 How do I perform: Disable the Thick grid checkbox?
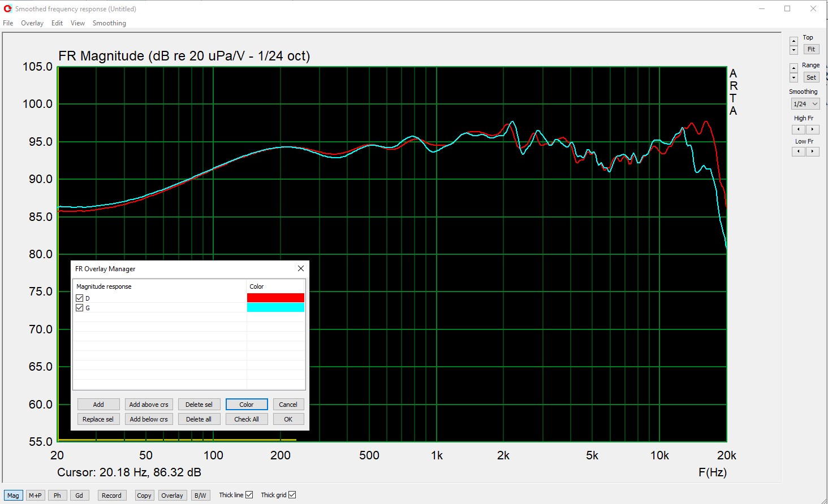(x=292, y=495)
